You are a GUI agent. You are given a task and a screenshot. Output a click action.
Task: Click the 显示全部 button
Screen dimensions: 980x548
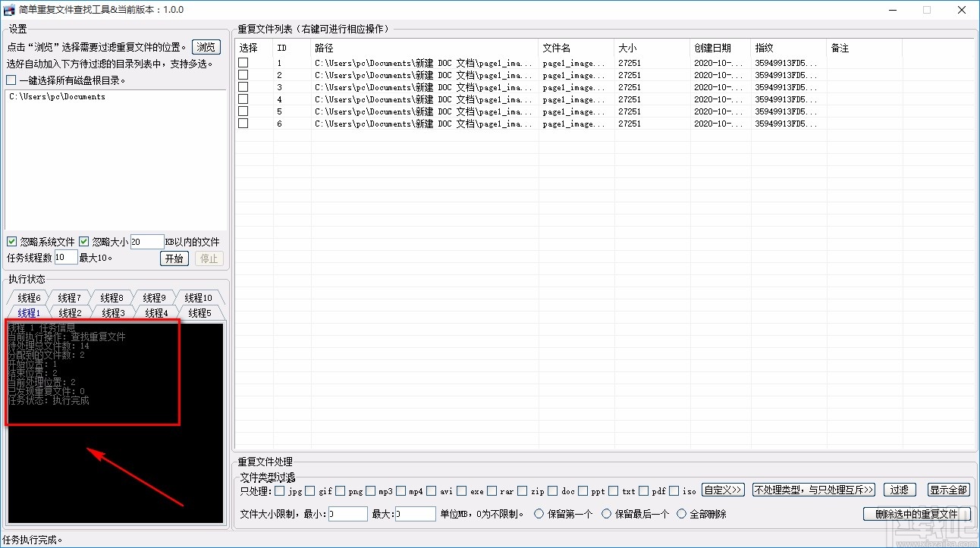click(x=949, y=490)
